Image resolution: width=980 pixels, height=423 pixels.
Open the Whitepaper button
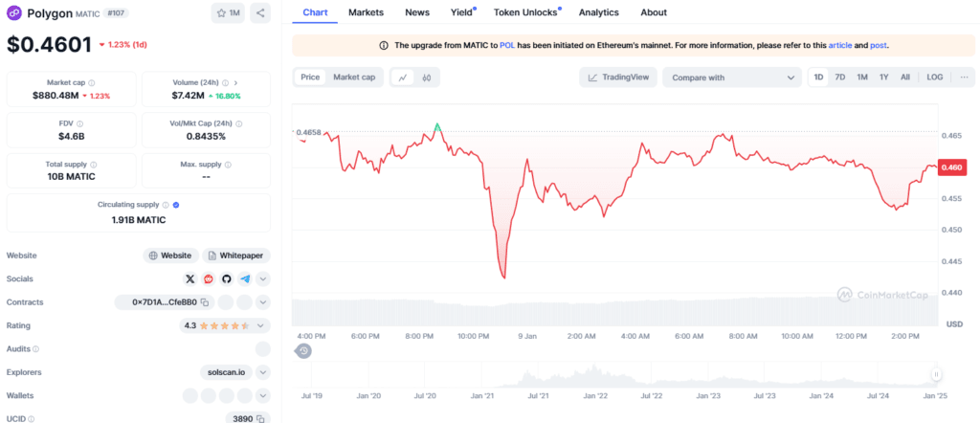click(236, 256)
